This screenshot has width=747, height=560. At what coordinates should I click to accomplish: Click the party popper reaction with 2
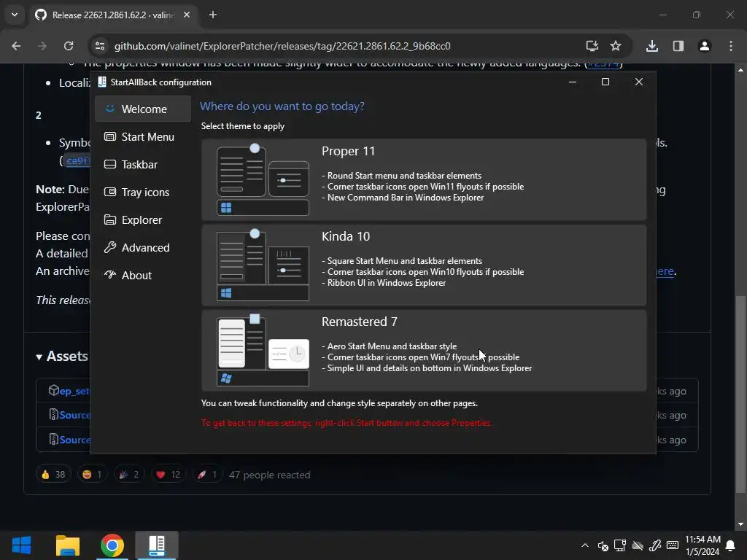pos(129,475)
